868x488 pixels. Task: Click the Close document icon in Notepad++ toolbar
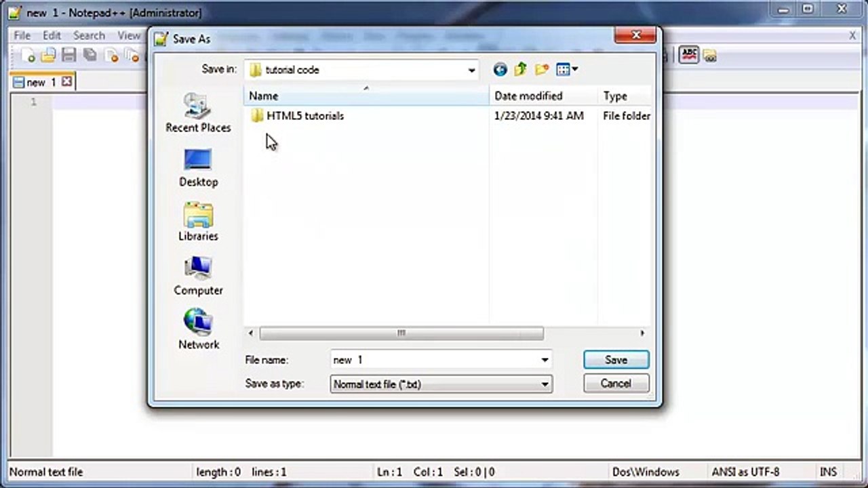pyautogui.click(x=111, y=56)
